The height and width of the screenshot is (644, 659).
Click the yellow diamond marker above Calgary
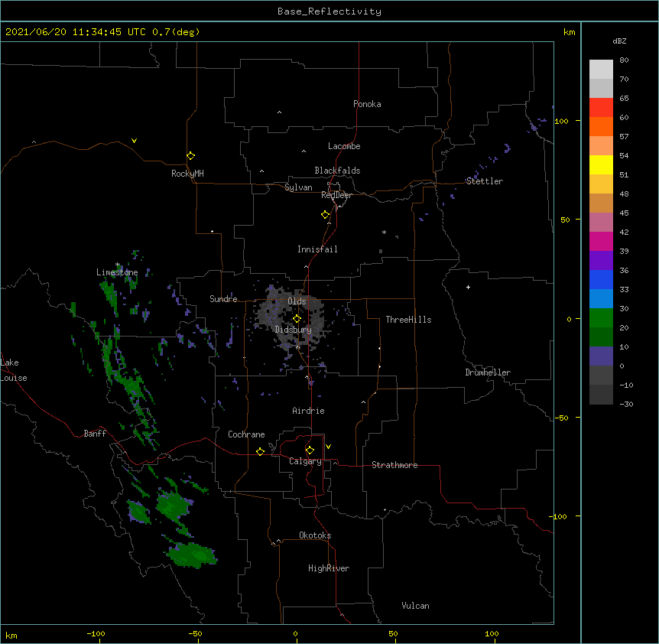coord(310,450)
